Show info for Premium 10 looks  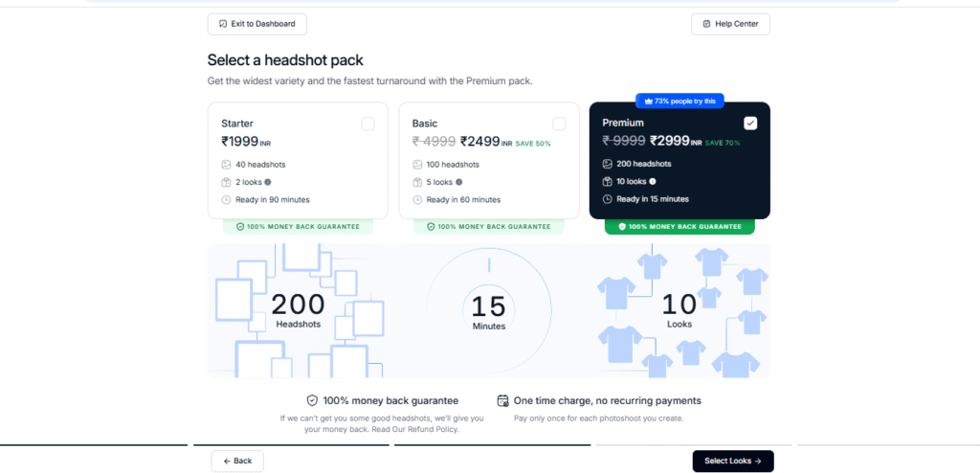click(653, 181)
